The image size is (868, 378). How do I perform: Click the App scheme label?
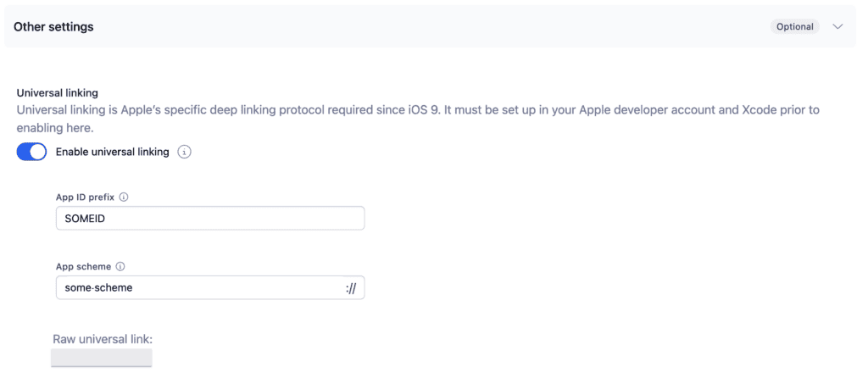tap(84, 266)
